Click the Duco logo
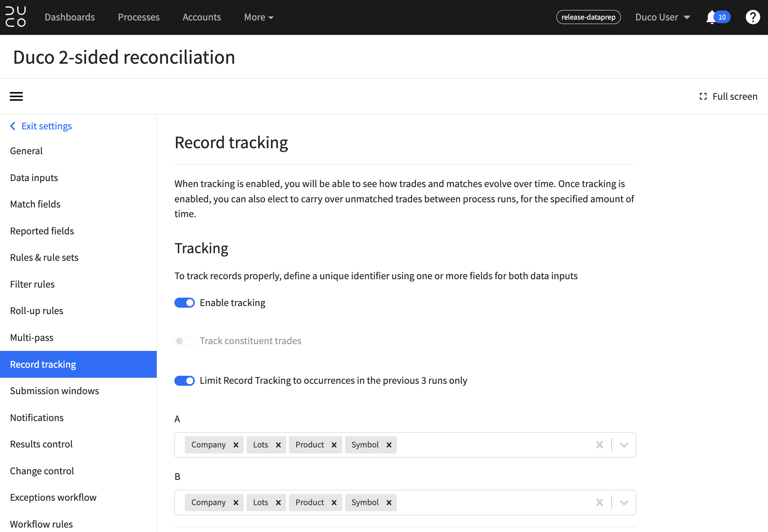 [16, 17]
